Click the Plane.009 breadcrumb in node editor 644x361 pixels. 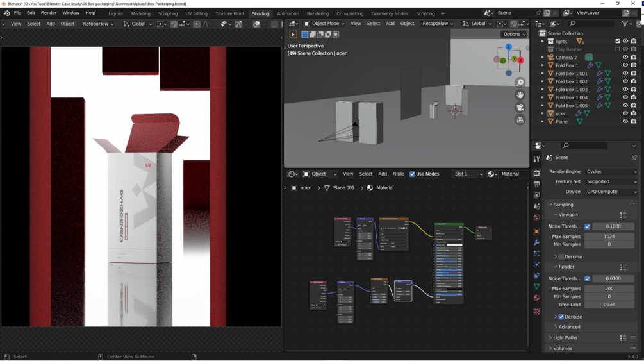343,188
